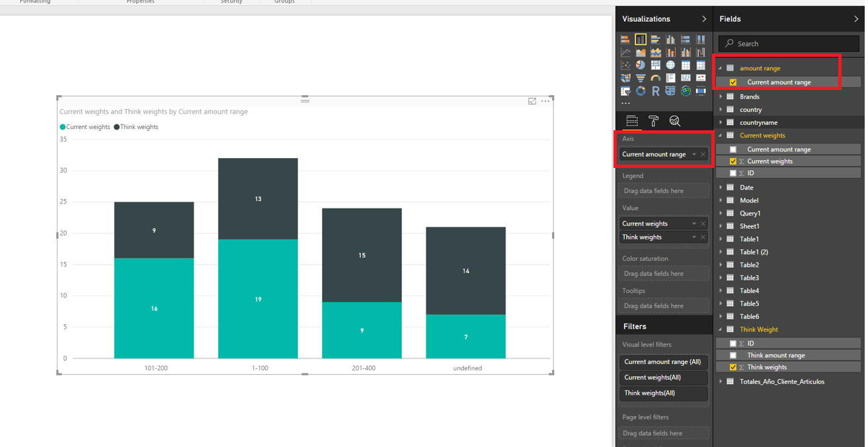Select the scatter chart visualization

point(625,65)
